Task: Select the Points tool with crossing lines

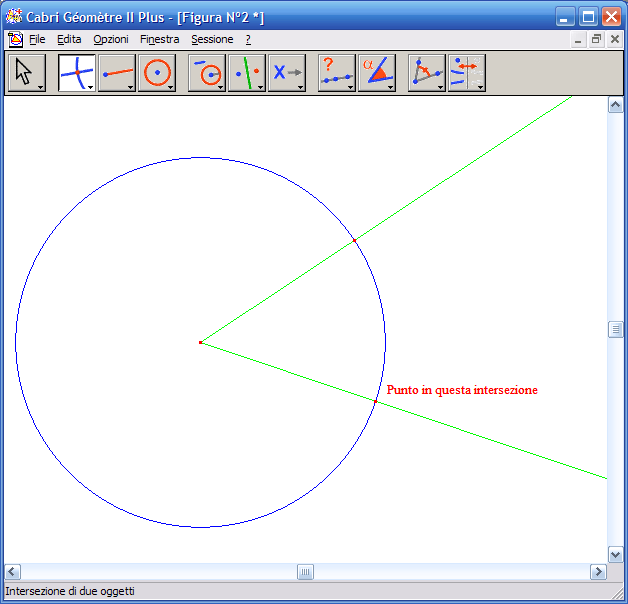Action: click(x=77, y=73)
